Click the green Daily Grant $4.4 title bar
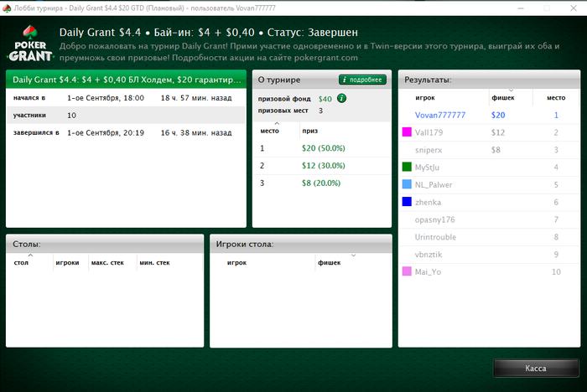This screenshot has height=392, width=587. pyautogui.click(x=126, y=80)
